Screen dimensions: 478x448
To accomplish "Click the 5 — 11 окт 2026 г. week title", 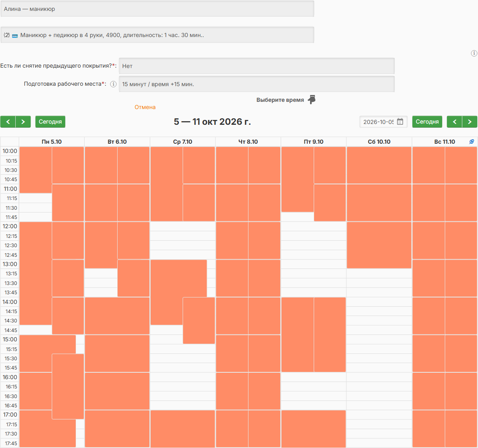I will (212, 122).
